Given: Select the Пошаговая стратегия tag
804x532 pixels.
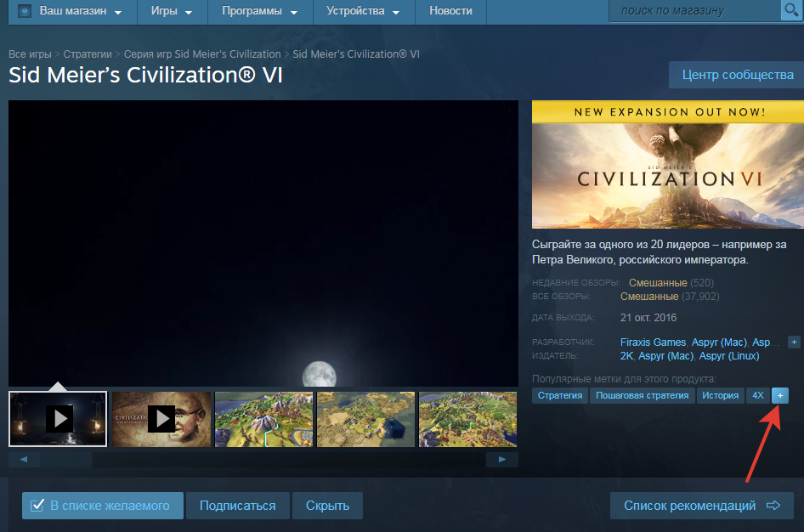Looking at the screenshot, I should point(642,395).
